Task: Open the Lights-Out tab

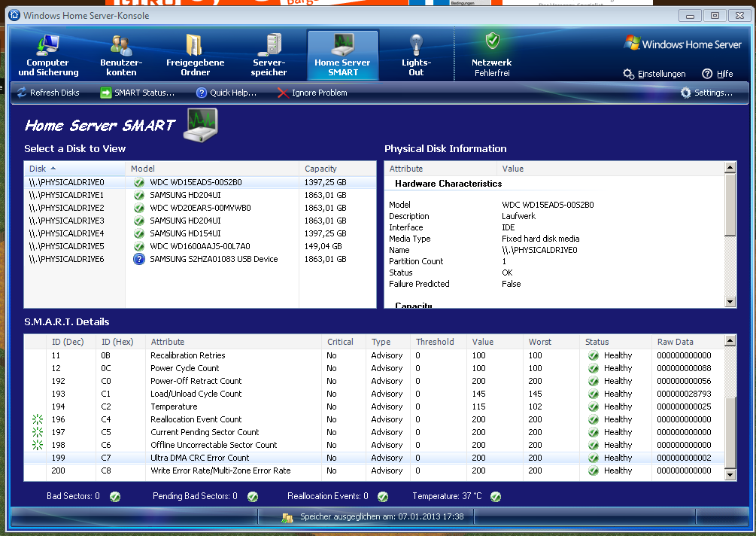Action: click(416, 55)
